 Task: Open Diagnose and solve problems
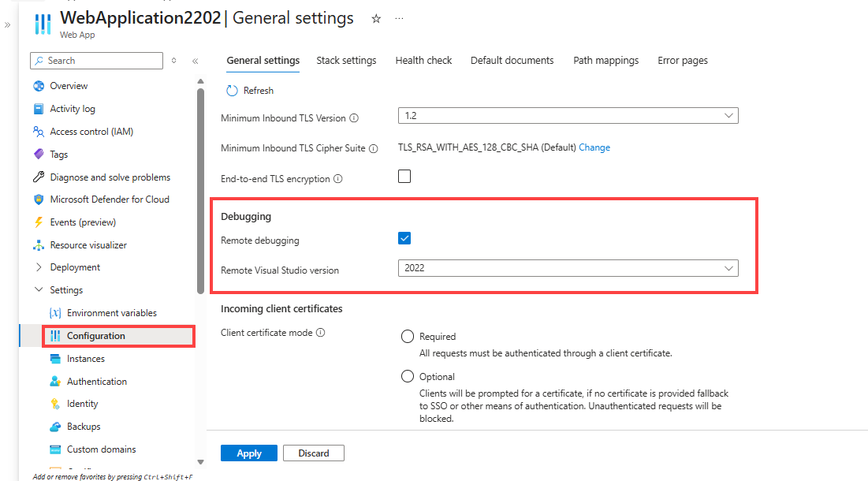(x=110, y=177)
